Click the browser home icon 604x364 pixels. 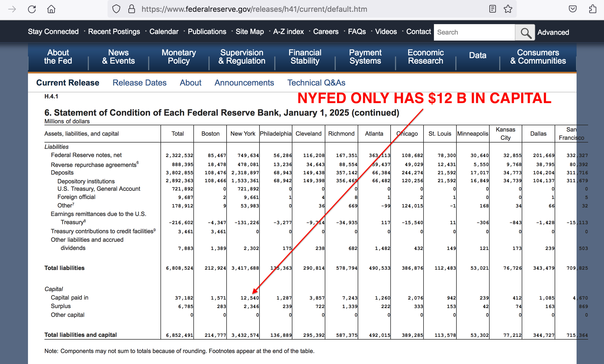pyautogui.click(x=51, y=9)
